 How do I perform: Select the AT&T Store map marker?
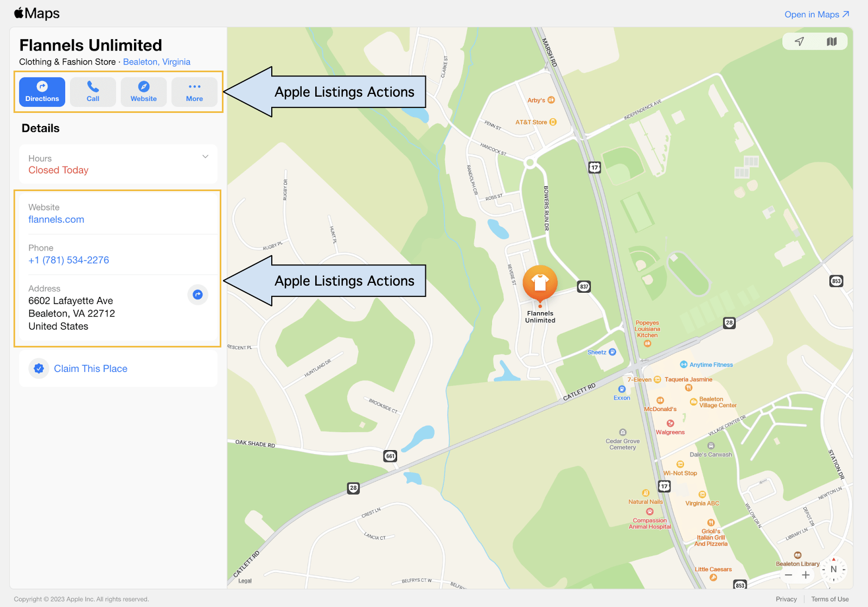(553, 122)
